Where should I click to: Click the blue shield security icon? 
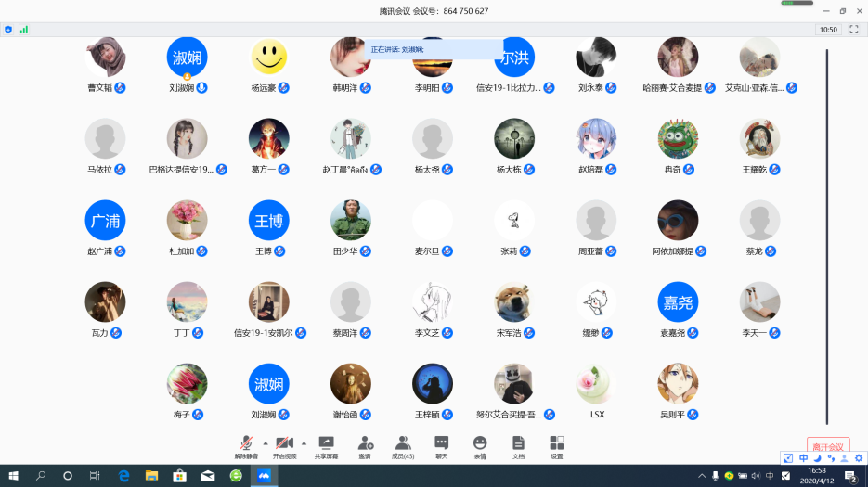[x=8, y=30]
